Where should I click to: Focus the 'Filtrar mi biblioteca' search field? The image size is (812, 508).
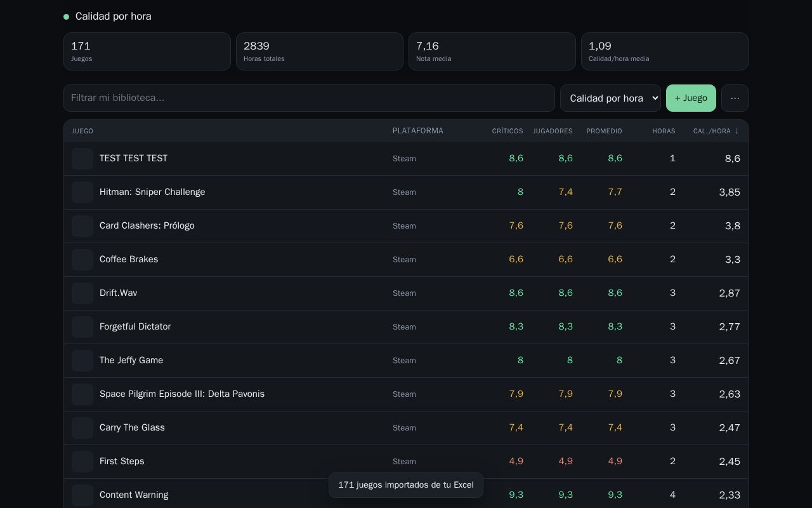click(x=309, y=98)
